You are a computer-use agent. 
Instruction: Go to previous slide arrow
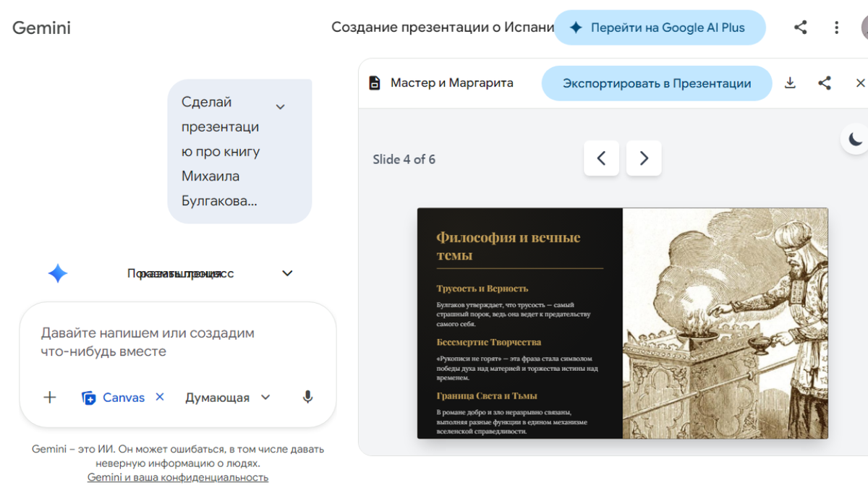[601, 158]
